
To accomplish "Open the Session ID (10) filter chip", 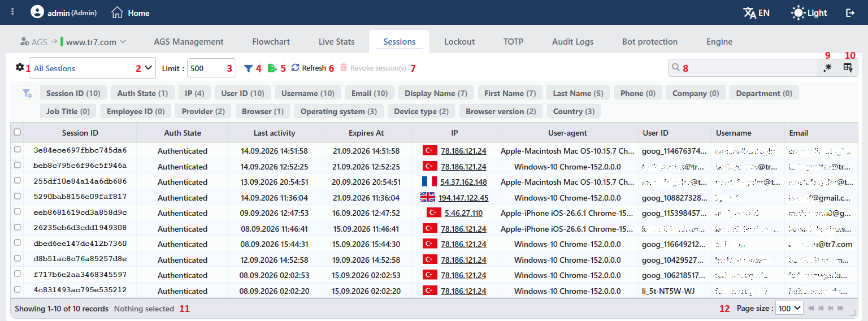I will point(73,93).
